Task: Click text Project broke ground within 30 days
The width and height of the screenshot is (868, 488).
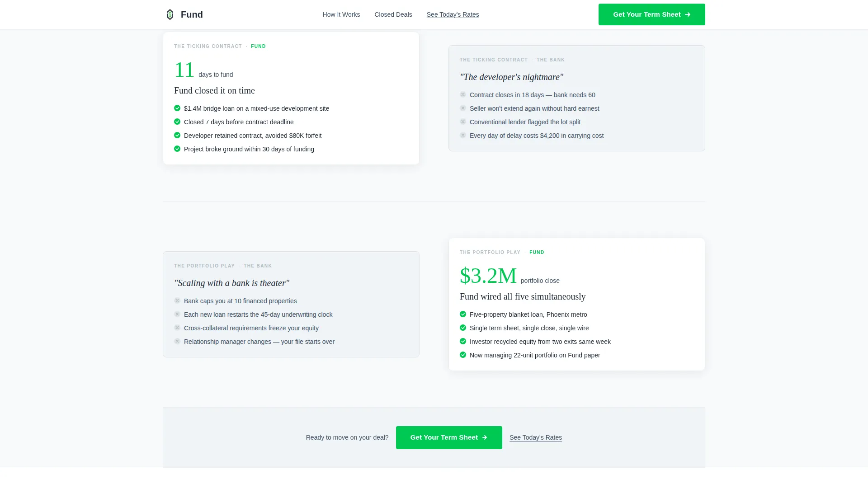Action: (x=249, y=149)
